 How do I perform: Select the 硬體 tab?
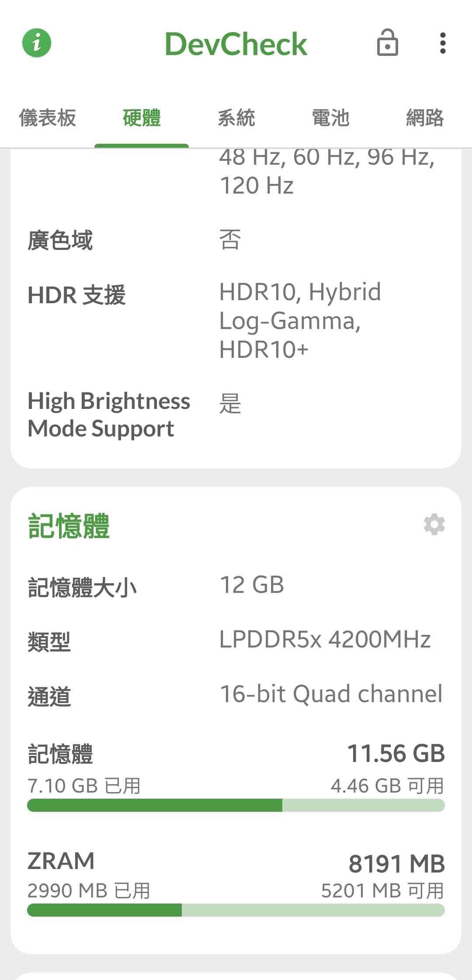pos(142,118)
